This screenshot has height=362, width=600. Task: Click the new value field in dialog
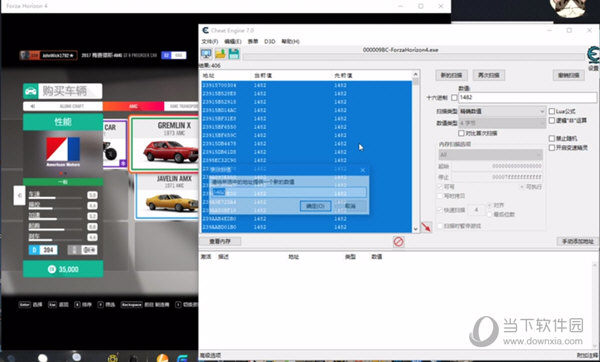pos(289,192)
